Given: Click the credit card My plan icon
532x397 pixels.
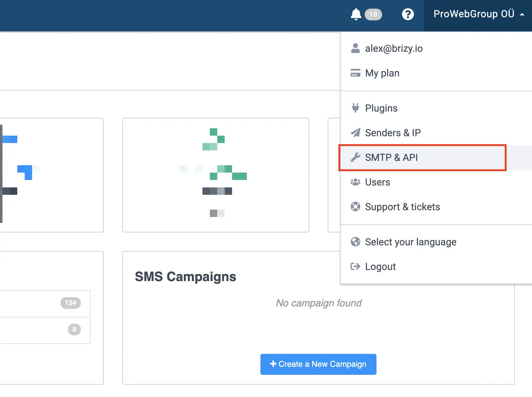Looking at the screenshot, I should 355,73.
